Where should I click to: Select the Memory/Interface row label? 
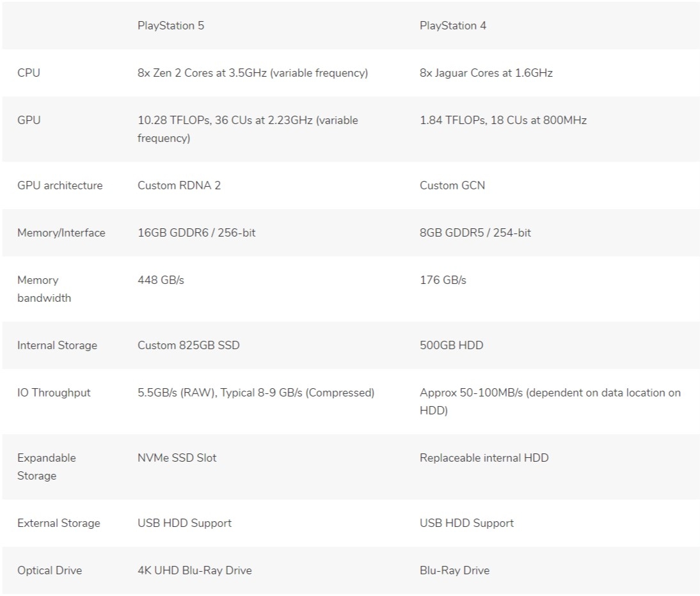pyautogui.click(x=61, y=233)
